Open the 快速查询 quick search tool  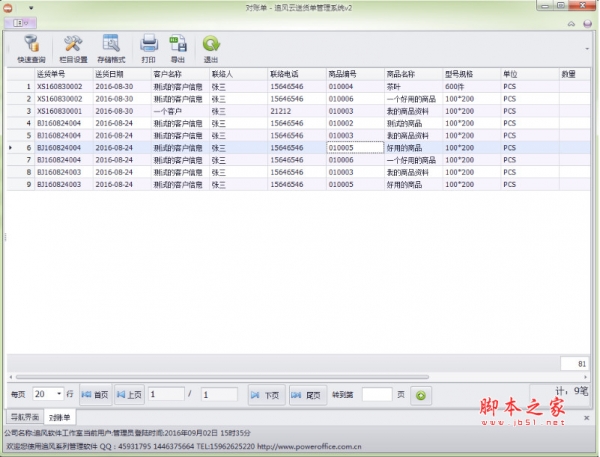tap(31, 49)
